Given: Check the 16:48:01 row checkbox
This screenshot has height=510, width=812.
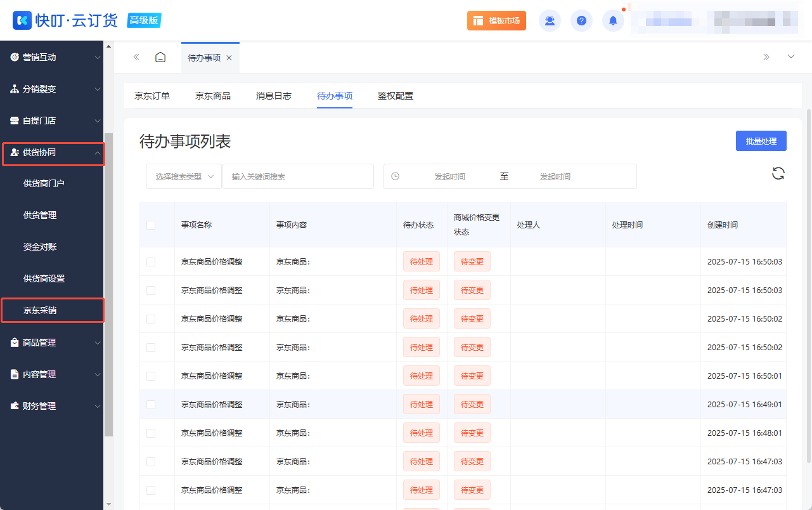Looking at the screenshot, I should (x=151, y=433).
